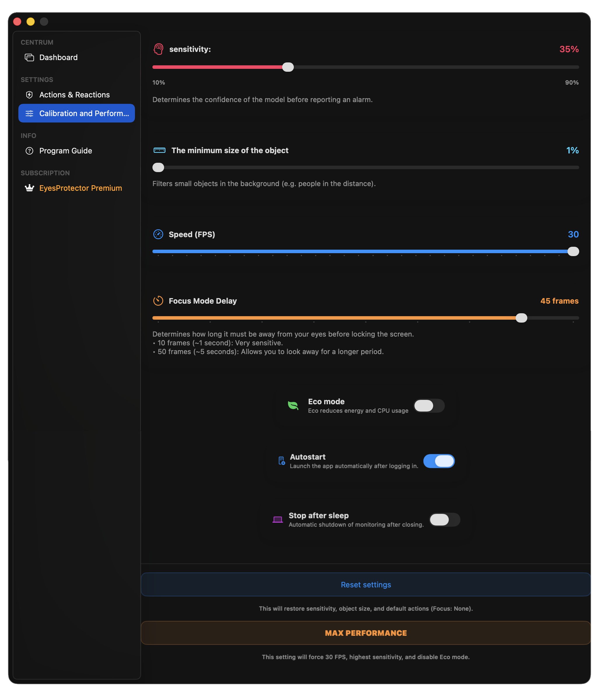Click the sensitivity slider handle
Viewport: 599px width, 700px height.
tap(288, 67)
